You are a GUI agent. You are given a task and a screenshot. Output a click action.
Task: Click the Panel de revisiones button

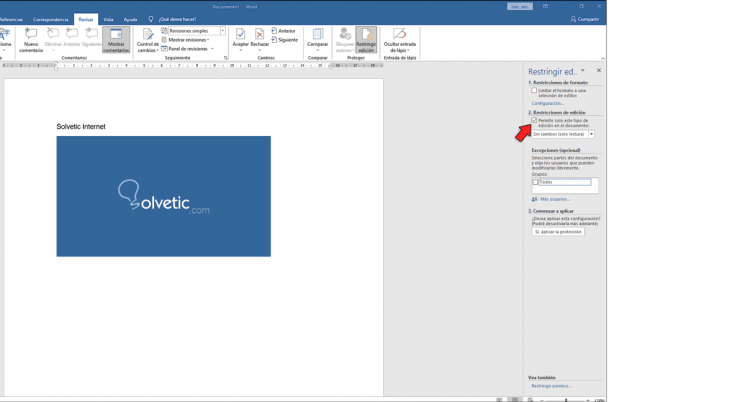pyautogui.click(x=185, y=49)
